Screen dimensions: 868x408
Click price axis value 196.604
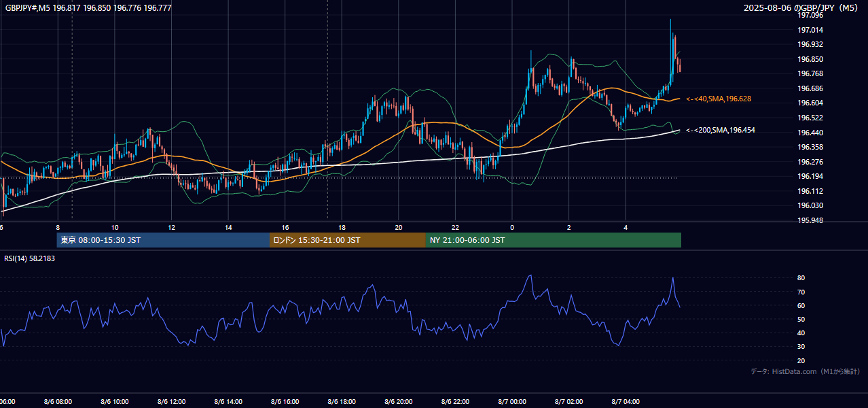(x=810, y=103)
